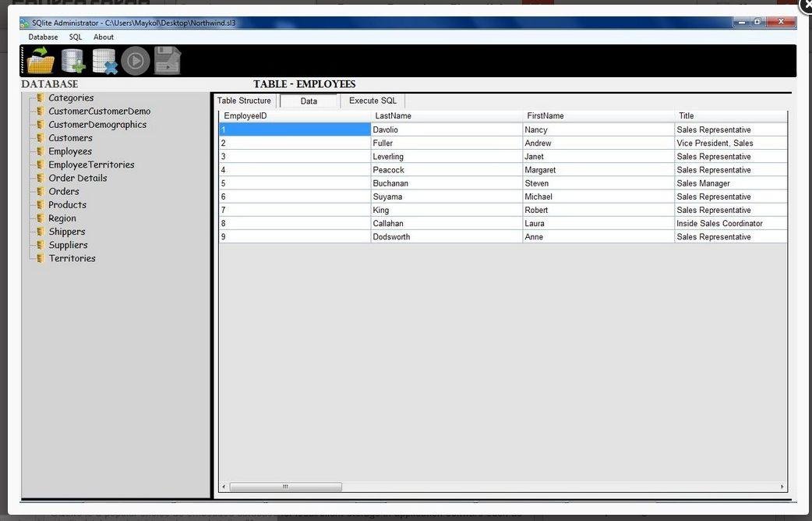Save changes using the floppy disk icon
Viewport: 812px width, 521px height.
coord(166,59)
